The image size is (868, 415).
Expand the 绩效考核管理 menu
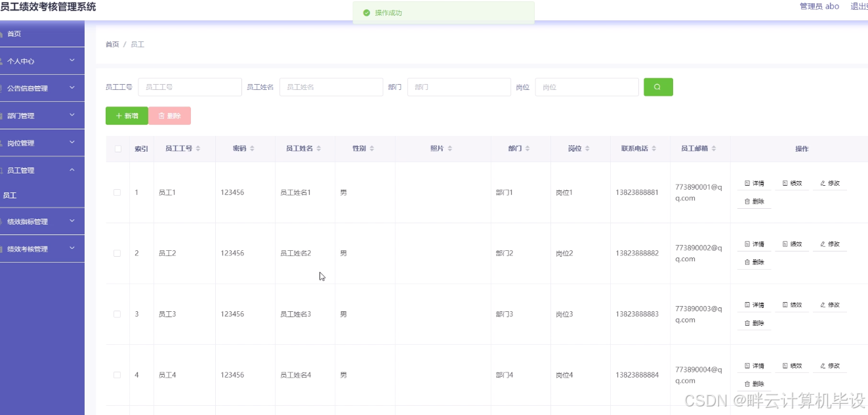click(42, 248)
